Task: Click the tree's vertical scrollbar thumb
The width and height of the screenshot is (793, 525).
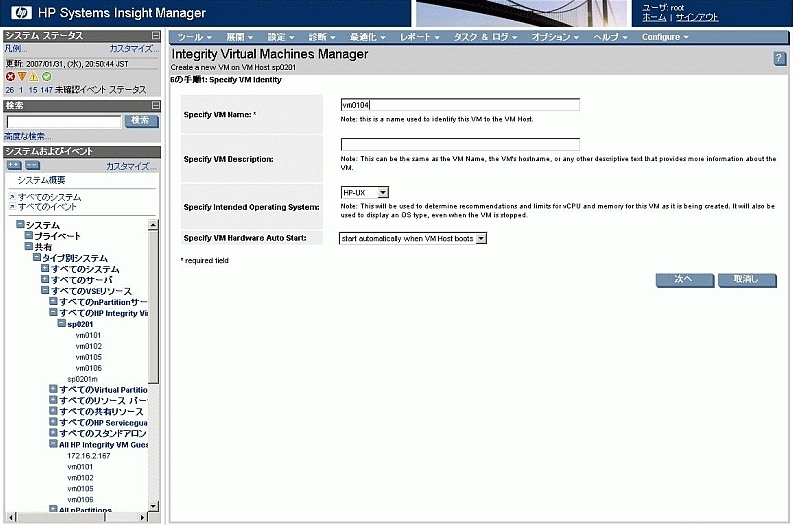Action: [x=153, y=307]
